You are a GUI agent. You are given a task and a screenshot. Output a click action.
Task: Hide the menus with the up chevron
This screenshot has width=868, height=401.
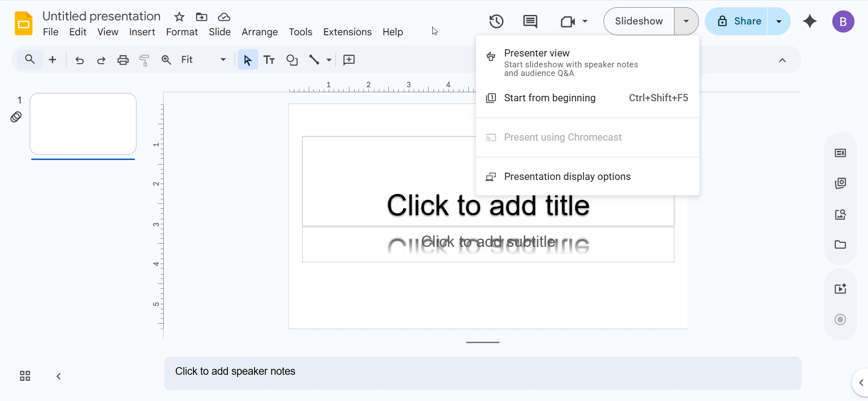(x=782, y=60)
